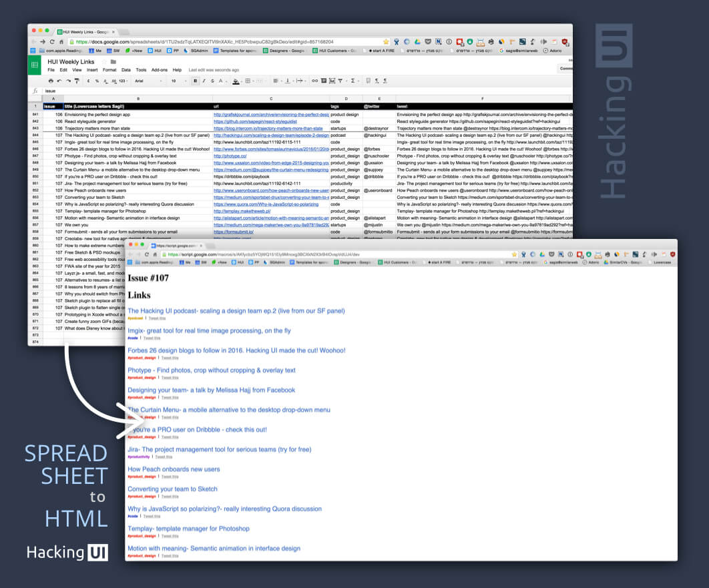
Task: Click the formsubmit.io URL in the spreadsheet
Action: (233, 232)
